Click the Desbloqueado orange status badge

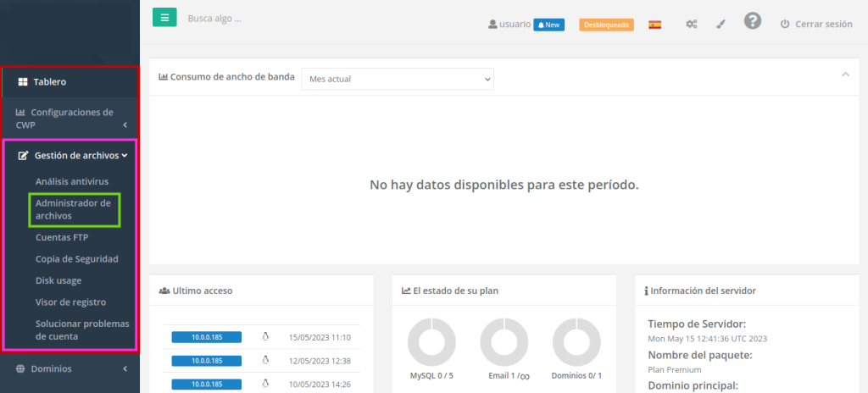point(606,25)
